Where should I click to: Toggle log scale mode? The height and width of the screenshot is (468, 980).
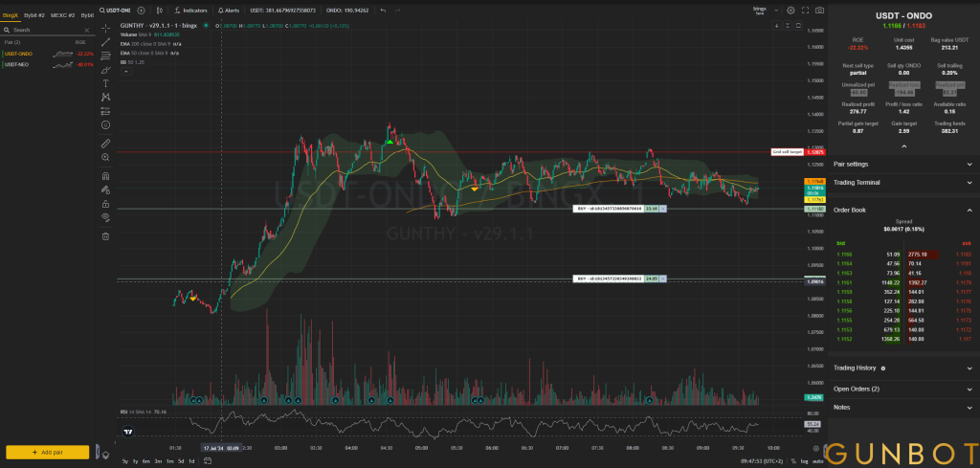pyautogui.click(x=804, y=461)
